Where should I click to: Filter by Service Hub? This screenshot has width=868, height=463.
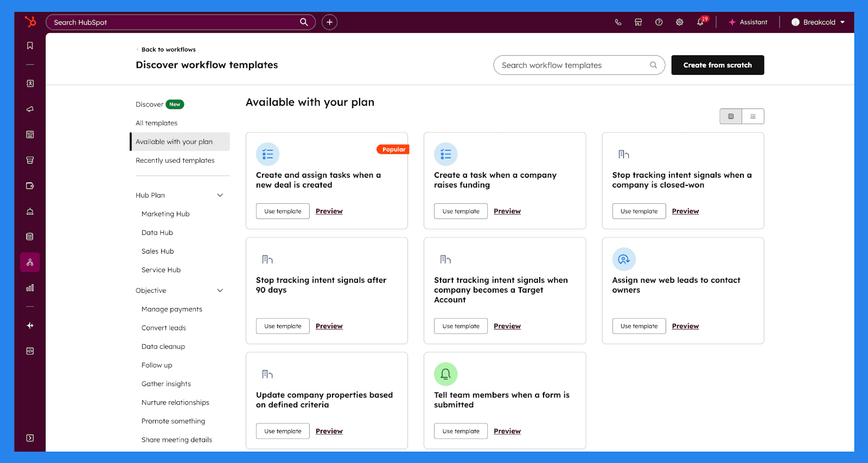(161, 270)
